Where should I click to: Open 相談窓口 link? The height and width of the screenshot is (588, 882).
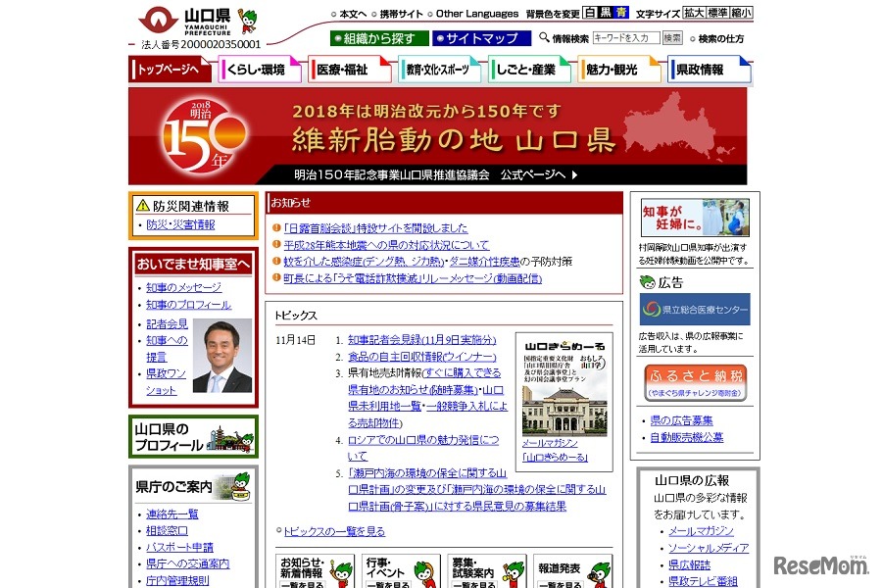[167, 530]
